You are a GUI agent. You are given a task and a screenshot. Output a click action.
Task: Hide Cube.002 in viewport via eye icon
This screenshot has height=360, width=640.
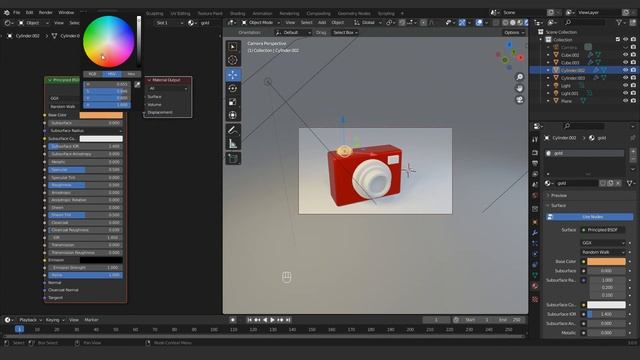click(625, 55)
